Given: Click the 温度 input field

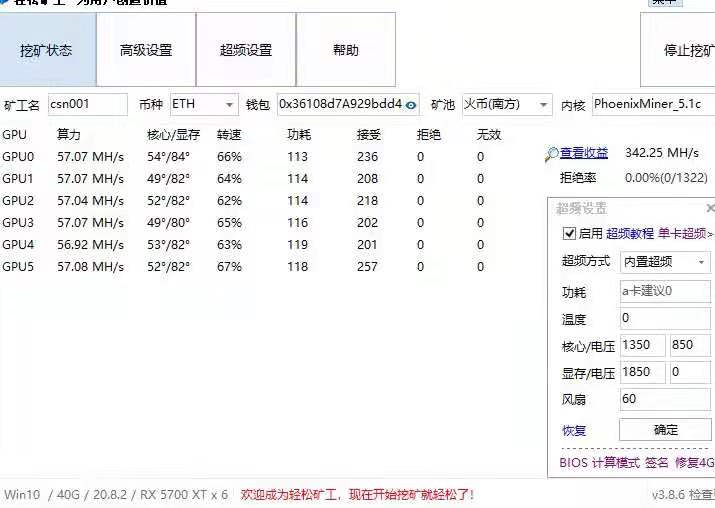Looking at the screenshot, I should click(665, 318).
